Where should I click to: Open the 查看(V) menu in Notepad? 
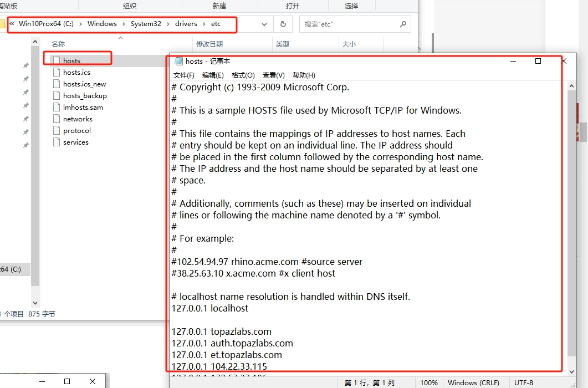273,75
